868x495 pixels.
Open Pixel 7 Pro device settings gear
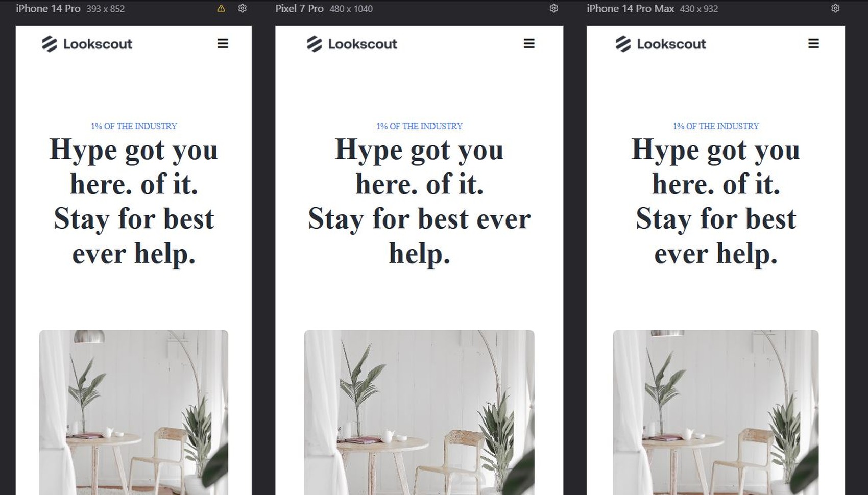point(554,8)
